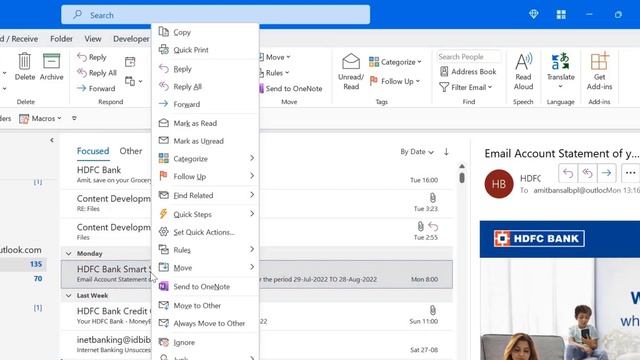Click the Read Aloud icon
The height and width of the screenshot is (360, 640).
coord(523,61)
